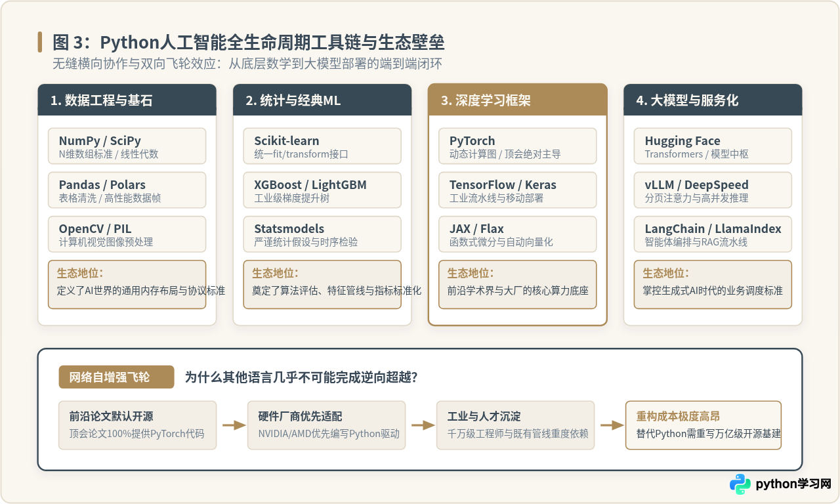Click the "4. 大模型与服务化" column header

pos(713,100)
